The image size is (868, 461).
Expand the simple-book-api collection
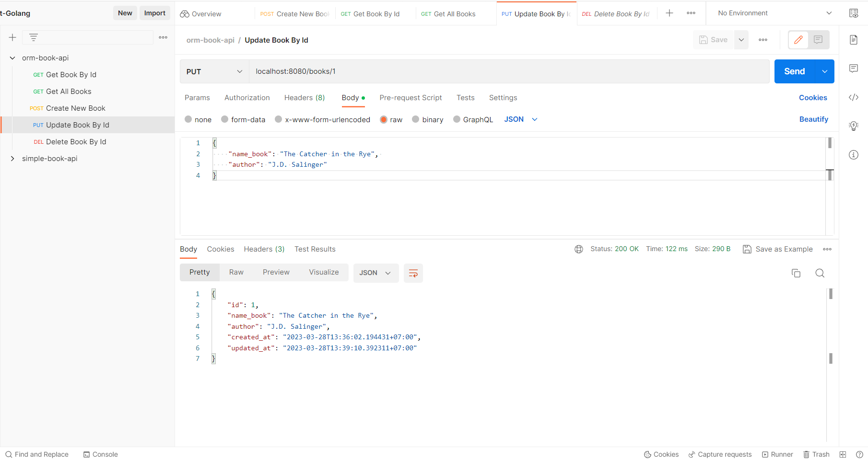tap(12, 159)
